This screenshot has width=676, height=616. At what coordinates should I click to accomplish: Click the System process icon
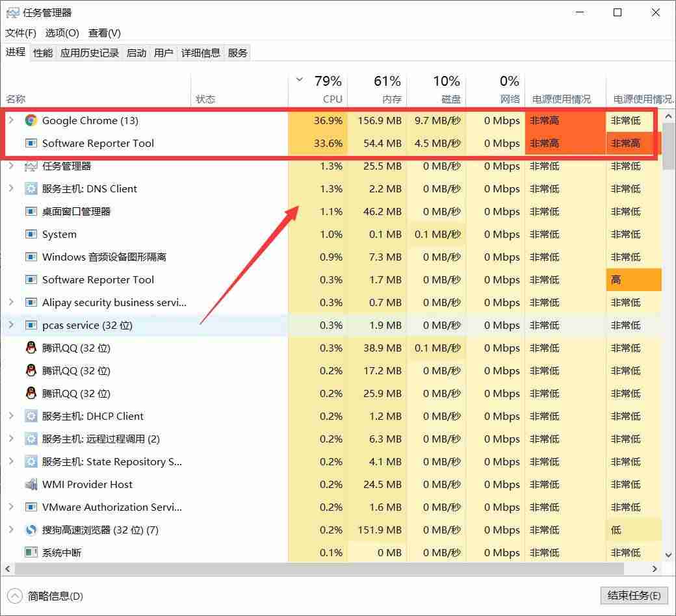[31, 235]
